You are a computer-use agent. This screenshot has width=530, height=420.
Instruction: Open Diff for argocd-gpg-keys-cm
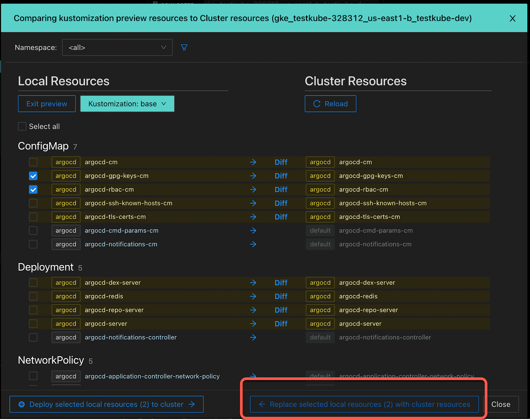click(x=281, y=176)
